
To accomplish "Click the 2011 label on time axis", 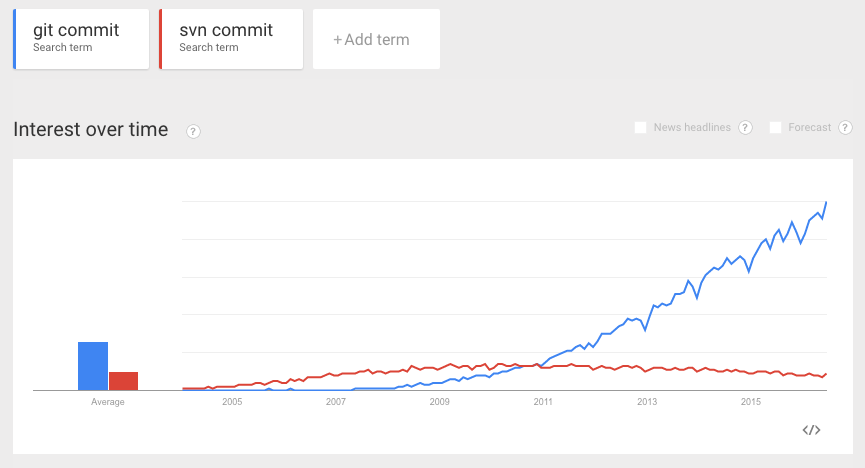I will pos(543,402).
